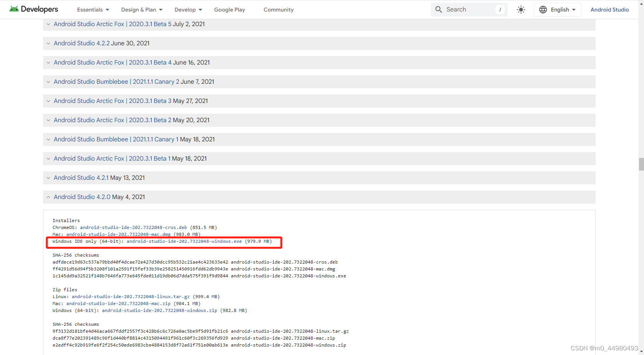Expand the Arctic Fox Beta 1 May 18 chevron

48,159
